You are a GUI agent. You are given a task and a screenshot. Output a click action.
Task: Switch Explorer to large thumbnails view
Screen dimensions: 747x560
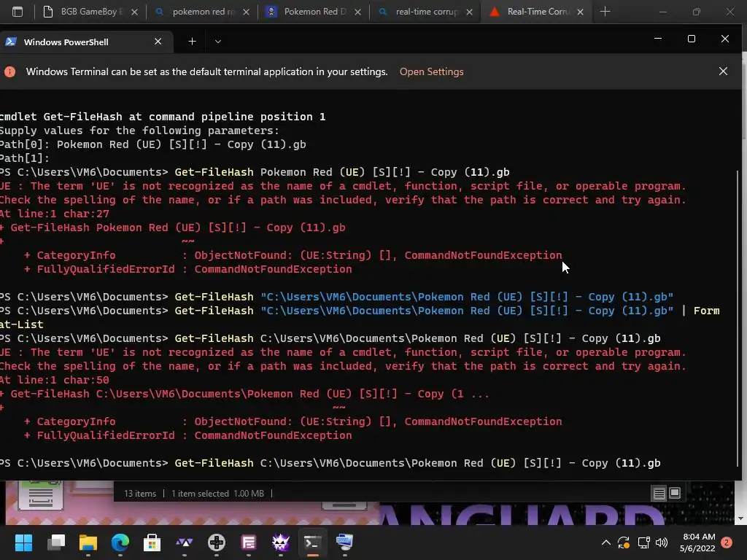(675, 494)
